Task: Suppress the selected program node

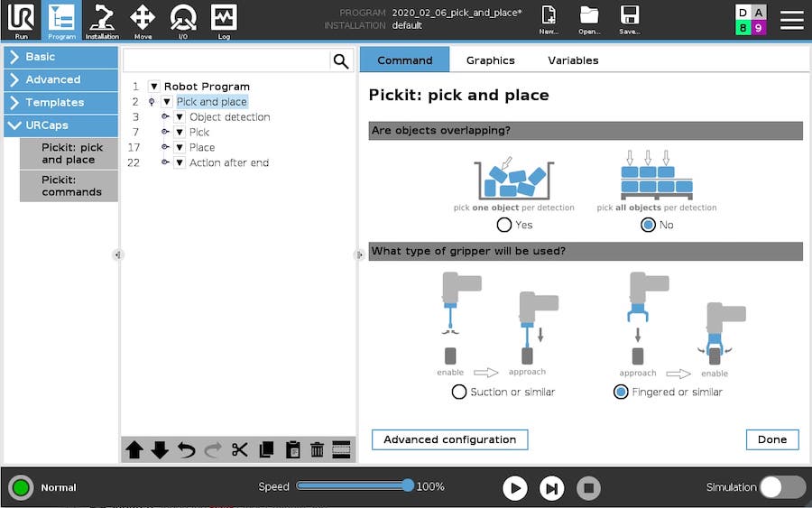Action: click(341, 449)
